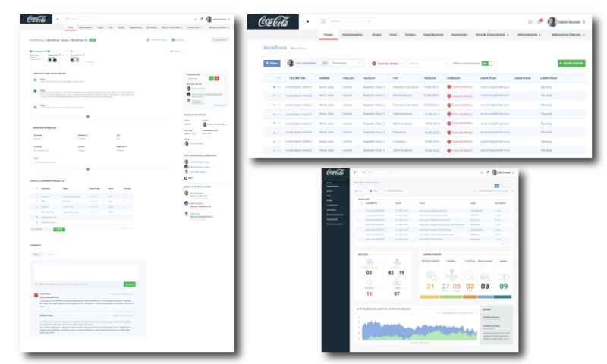607x364 pixels.
Task: Open the step dropdown in the detail approval box
Action: coord(197,78)
